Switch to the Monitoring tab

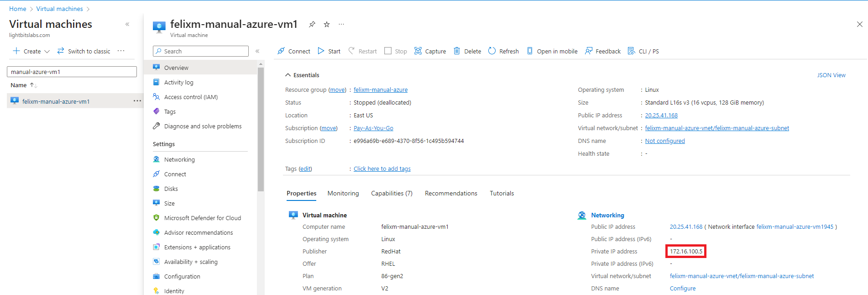tap(343, 193)
